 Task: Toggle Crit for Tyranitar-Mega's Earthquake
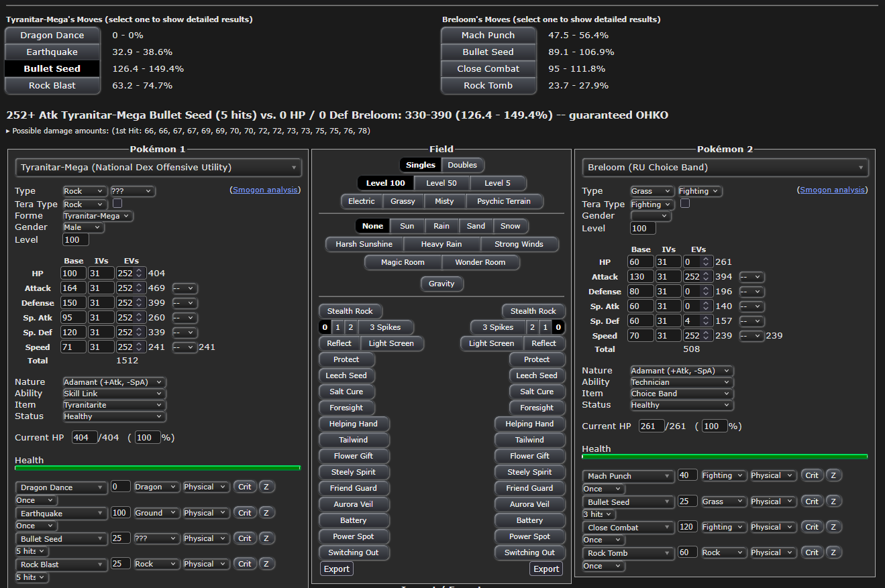(x=245, y=513)
